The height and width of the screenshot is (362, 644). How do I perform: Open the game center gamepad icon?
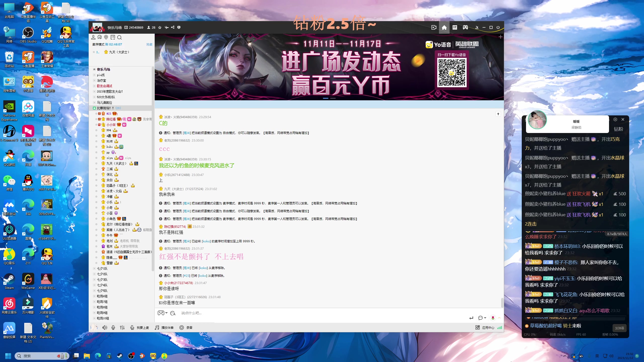pos(465,27)
